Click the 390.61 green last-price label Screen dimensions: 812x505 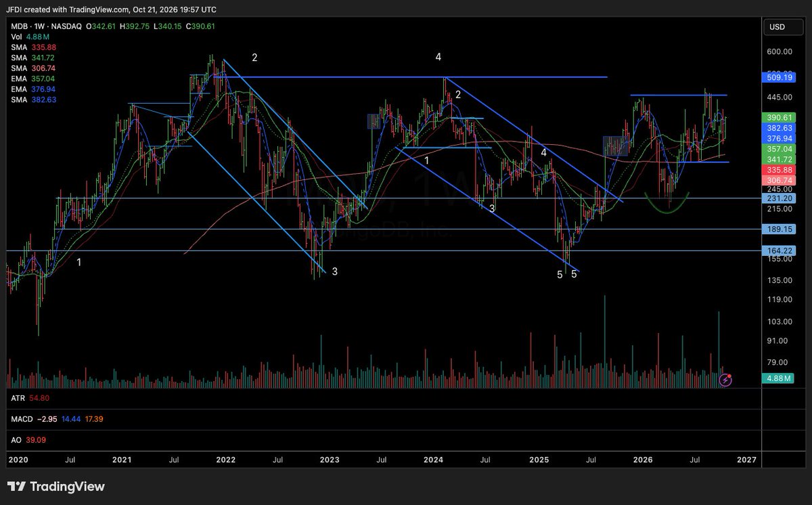(x=780, y=117)
